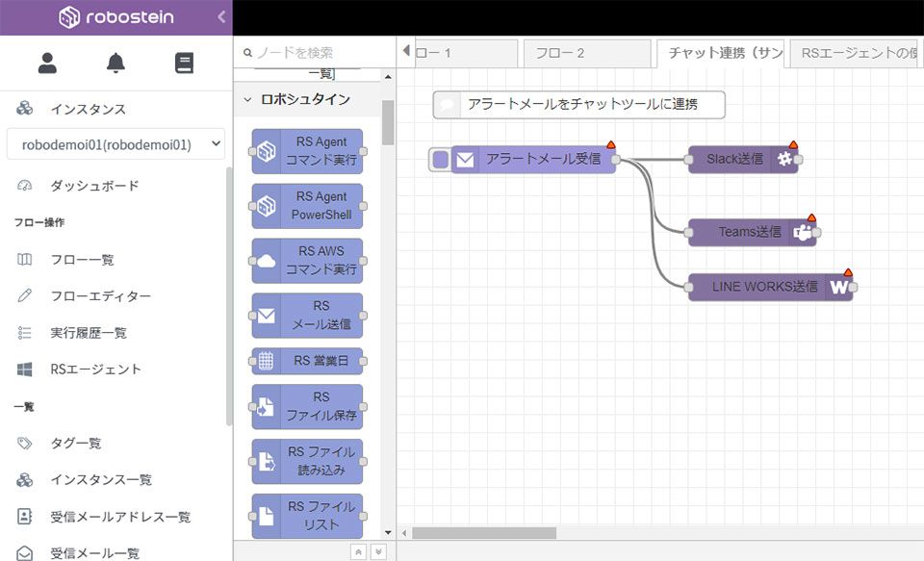Select the アラートメールをチャットツールに連携 comment node

point(579,105)
